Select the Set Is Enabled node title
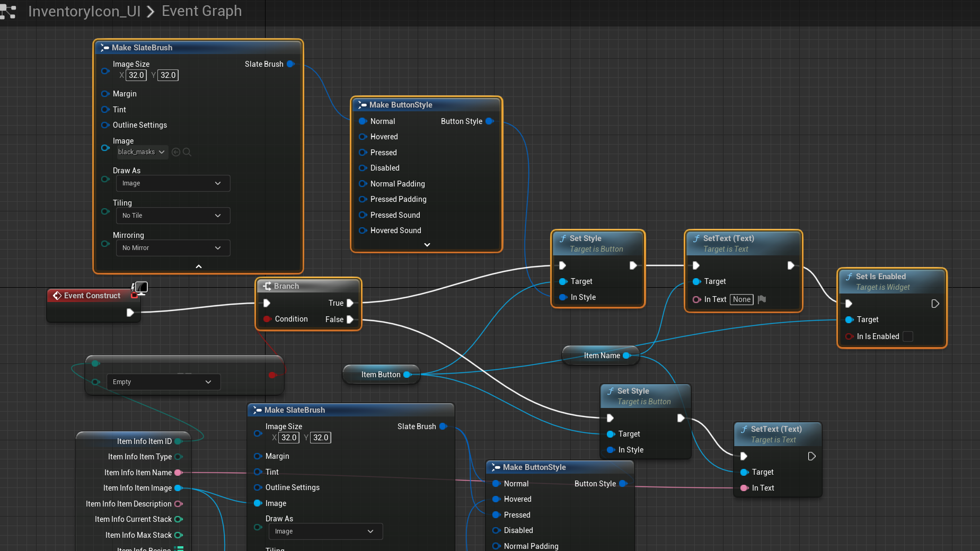 pyautogui.click(x=880, y=277)
